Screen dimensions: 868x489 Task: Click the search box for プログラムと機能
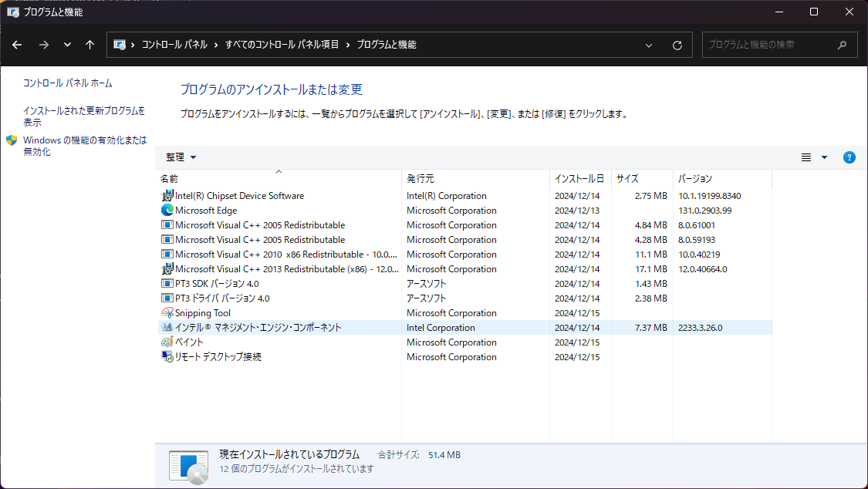778,45
